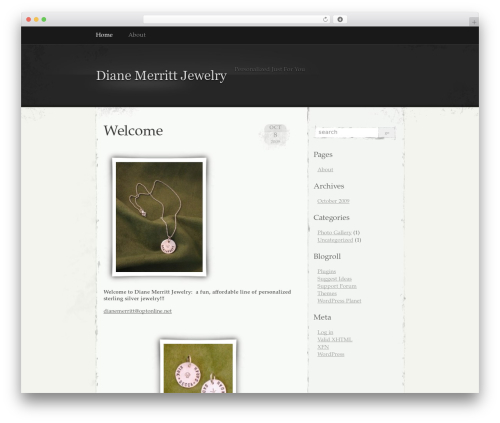This screenshot has width=500, height=423.
Task: Open a new tab with plus button
Action: click(474, 22)
